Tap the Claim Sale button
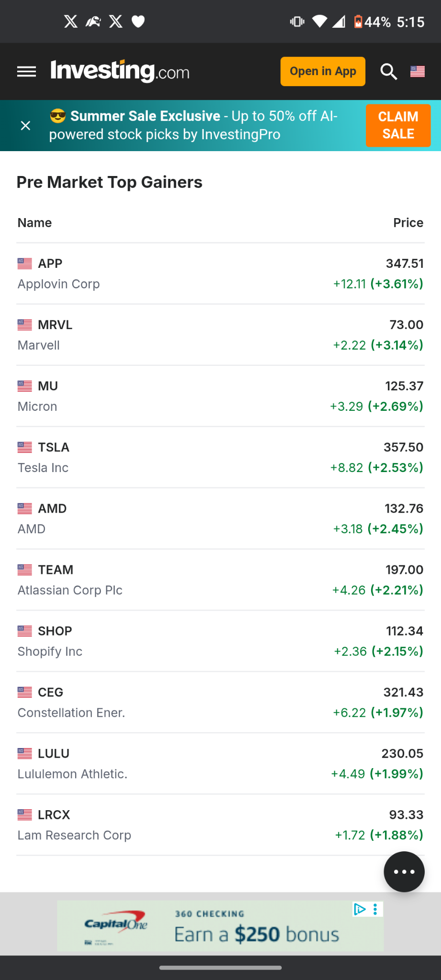Image resolution: width=441 pixels, height=980 pixels. click(398, 125)
